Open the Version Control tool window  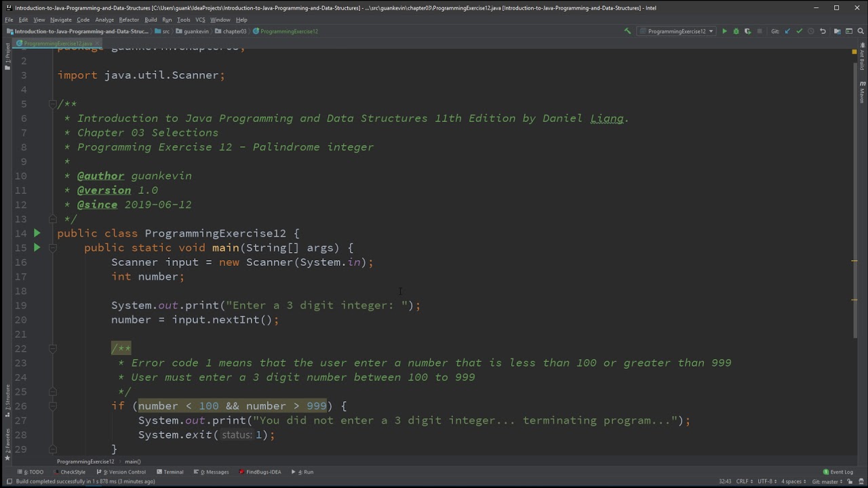point(122,472)
